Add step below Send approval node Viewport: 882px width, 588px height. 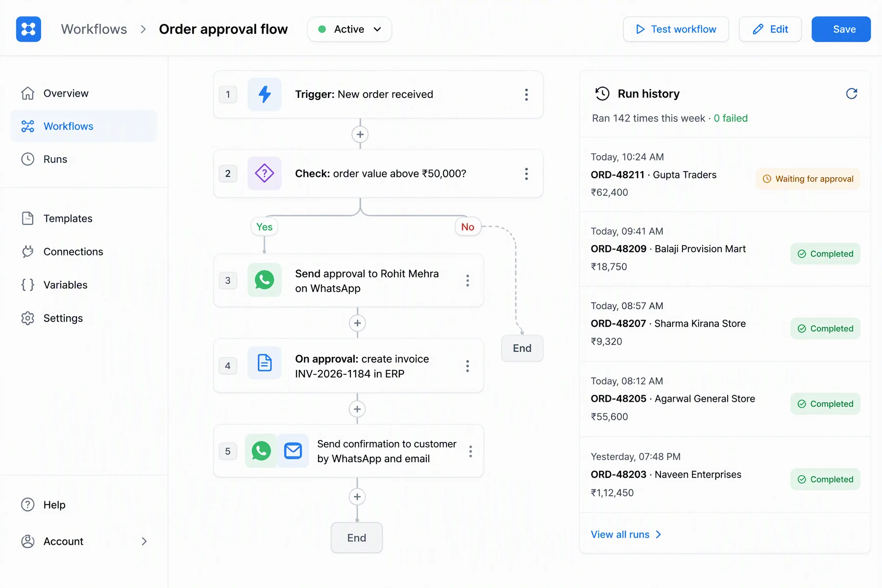(357, 323)
